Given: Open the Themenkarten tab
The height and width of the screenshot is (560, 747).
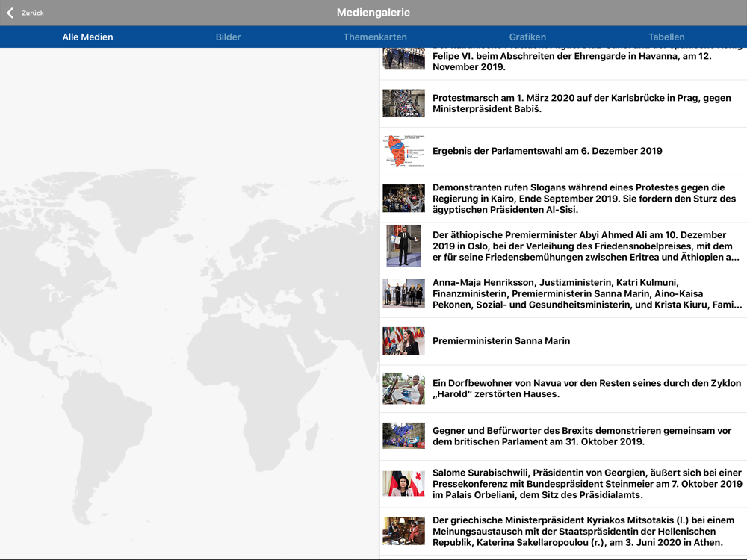Looking at the screenshot, I should coord(375,37).
